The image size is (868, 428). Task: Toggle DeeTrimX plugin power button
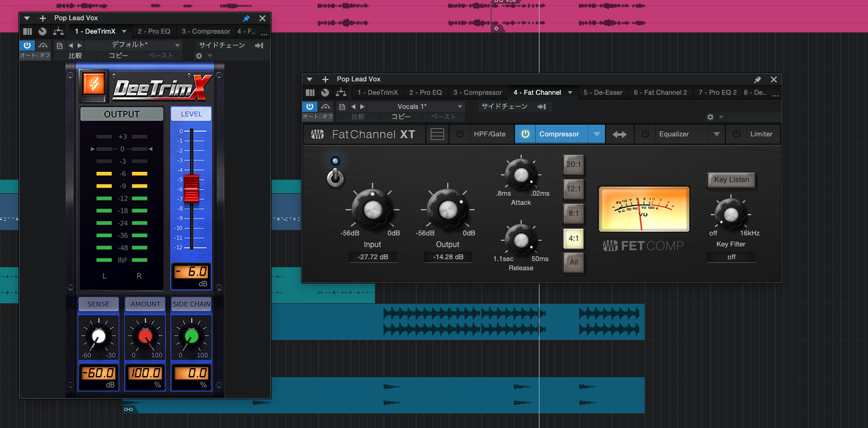[28, 45]
